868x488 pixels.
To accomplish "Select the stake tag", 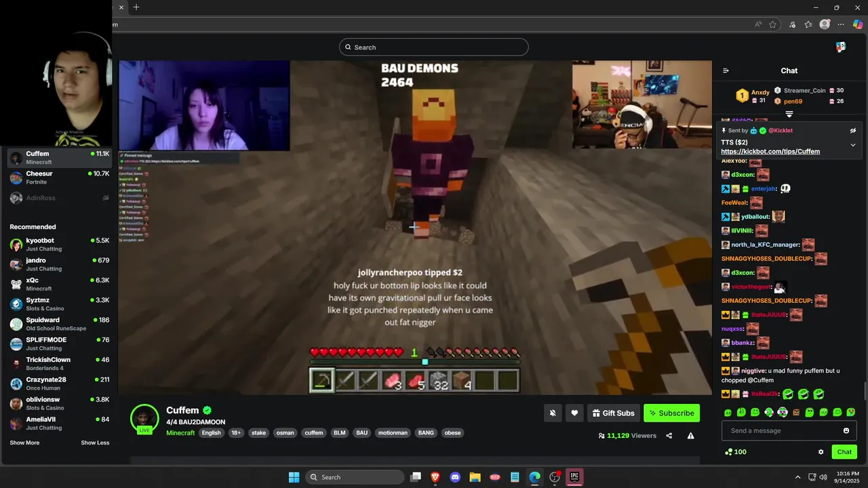I will click(258, 432).
